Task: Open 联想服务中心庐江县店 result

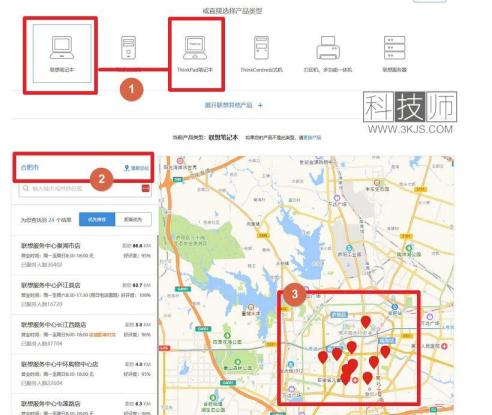Action: (85, 295)
